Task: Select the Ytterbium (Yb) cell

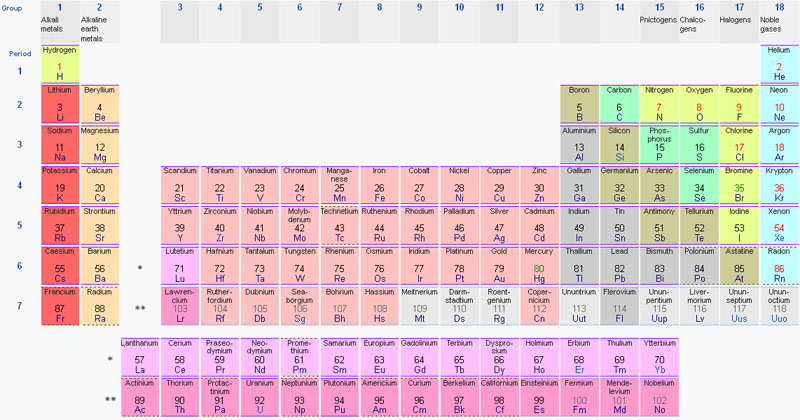Action: click(x=659, y=357)
